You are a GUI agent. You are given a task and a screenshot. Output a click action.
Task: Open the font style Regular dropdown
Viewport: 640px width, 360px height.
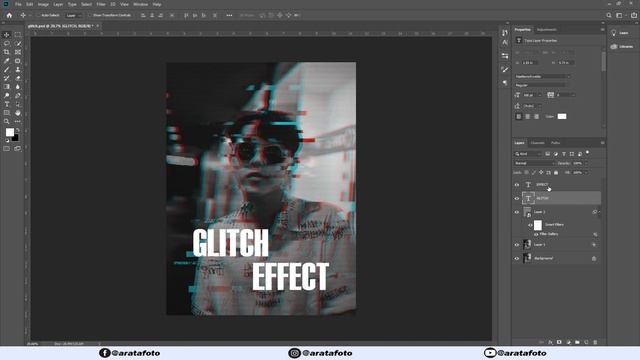tap(540, 85)
